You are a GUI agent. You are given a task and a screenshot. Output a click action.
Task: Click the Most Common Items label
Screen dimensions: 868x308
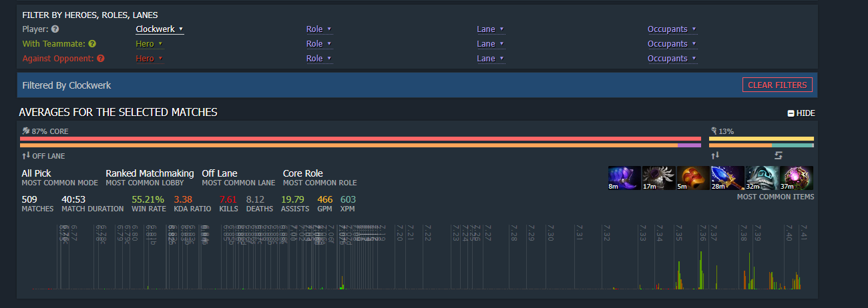(x=775, y=197)
